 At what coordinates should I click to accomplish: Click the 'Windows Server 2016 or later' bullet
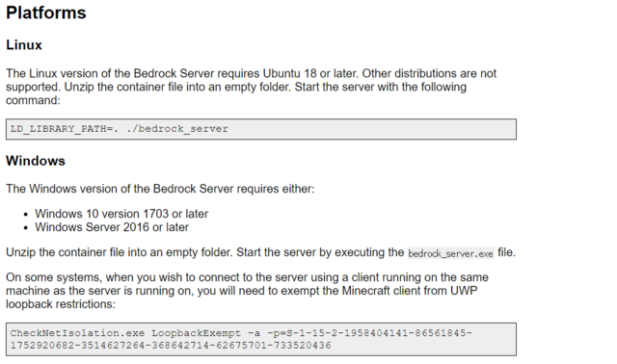coord(112,227)
